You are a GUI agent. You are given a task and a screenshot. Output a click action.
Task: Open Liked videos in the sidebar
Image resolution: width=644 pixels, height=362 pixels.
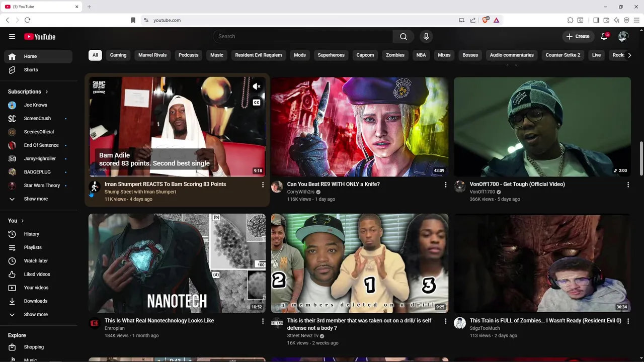click(38, 275)
